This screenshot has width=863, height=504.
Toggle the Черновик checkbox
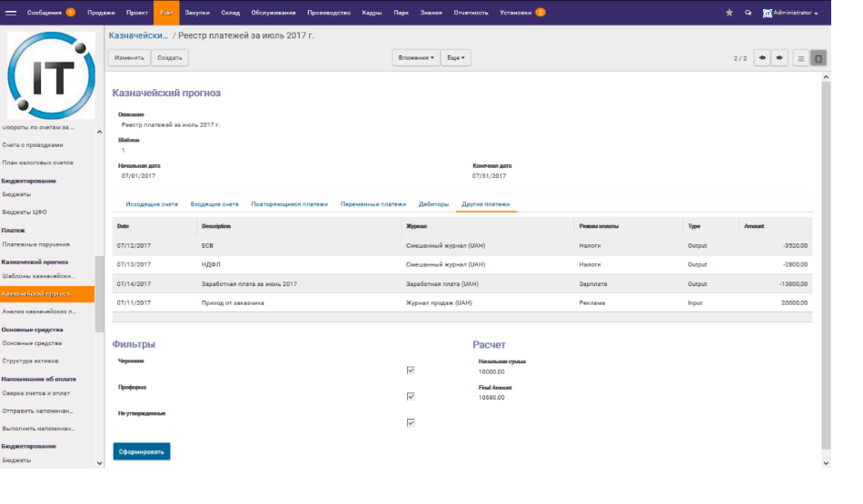point(411,371)
